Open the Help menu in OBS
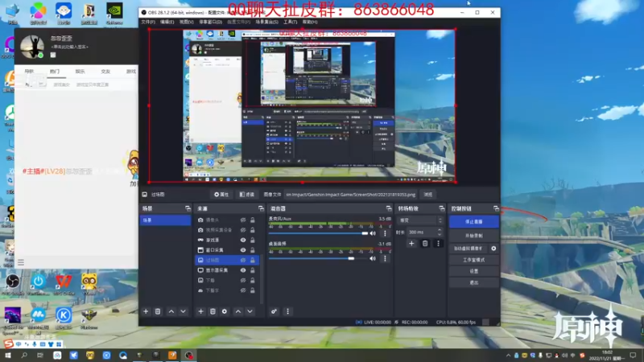 click(x=310, y=22)
